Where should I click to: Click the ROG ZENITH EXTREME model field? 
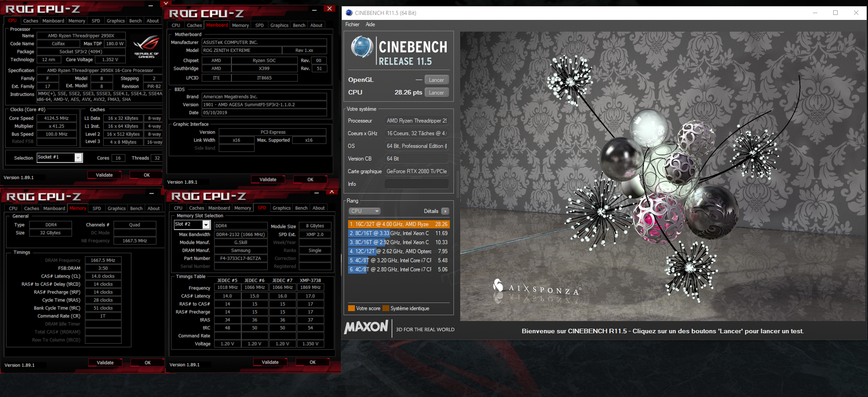241,51
